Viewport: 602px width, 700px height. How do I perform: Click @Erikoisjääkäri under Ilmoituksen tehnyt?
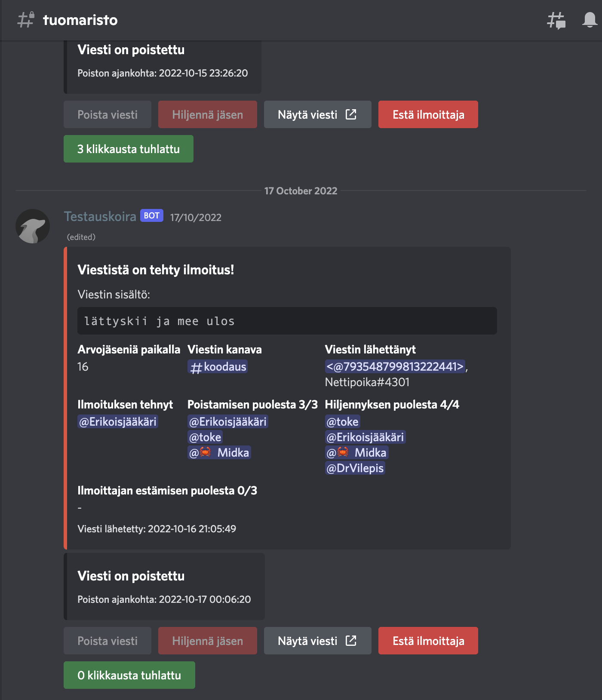click(118, 422)
